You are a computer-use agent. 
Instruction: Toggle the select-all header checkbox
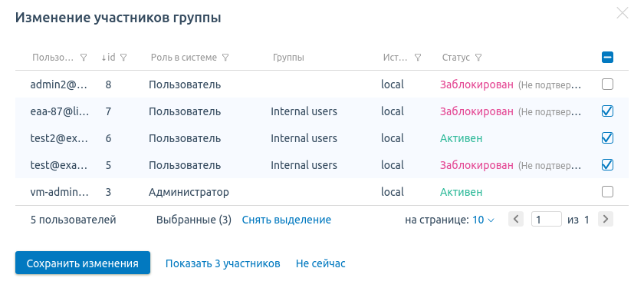click(607, 57)
